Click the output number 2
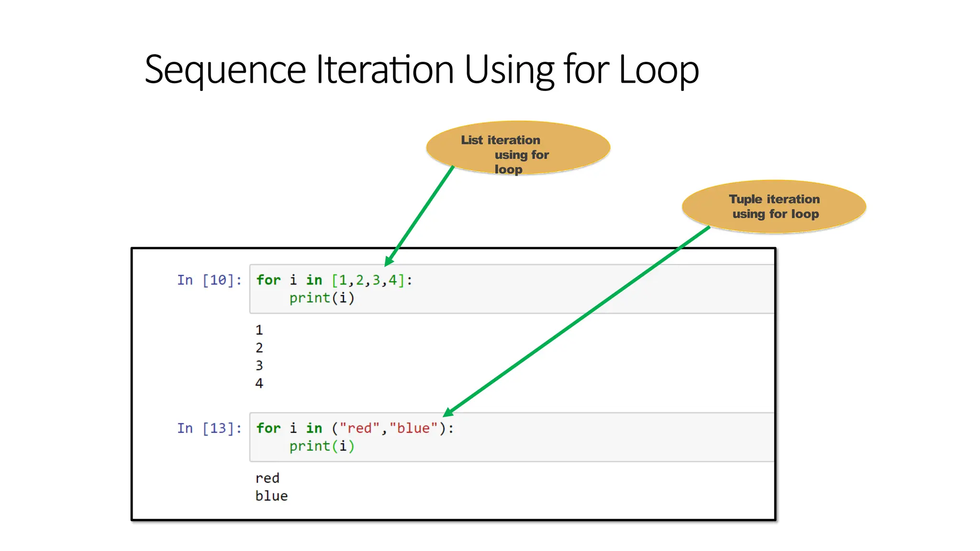This screenshot has height=551, width=980. (259, 348)
